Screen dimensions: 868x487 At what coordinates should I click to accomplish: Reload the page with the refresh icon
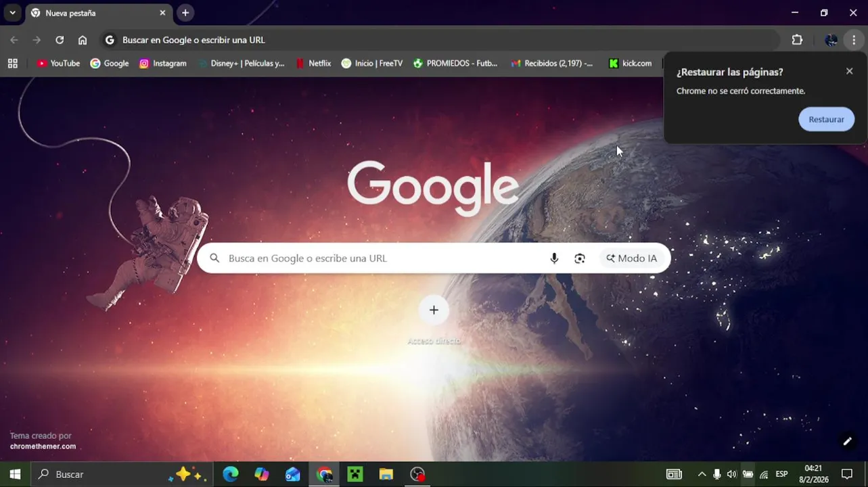(60, 40)
